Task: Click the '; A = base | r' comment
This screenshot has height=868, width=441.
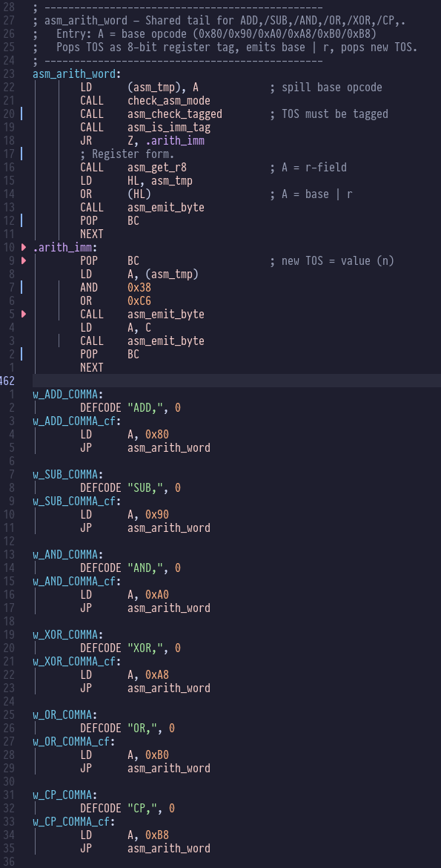Action: [x=311, y=194]
